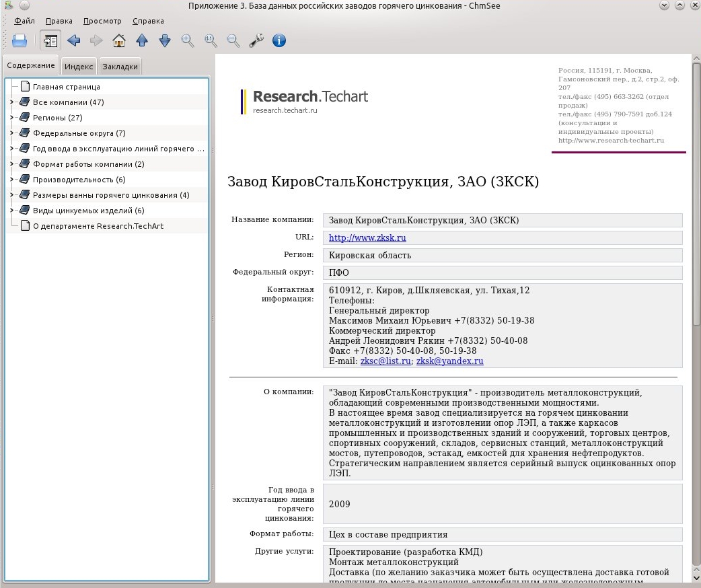Viewport: 701px width, 588px height.
Task: Jump to previous page with up arrow
Action: point(142,40)
